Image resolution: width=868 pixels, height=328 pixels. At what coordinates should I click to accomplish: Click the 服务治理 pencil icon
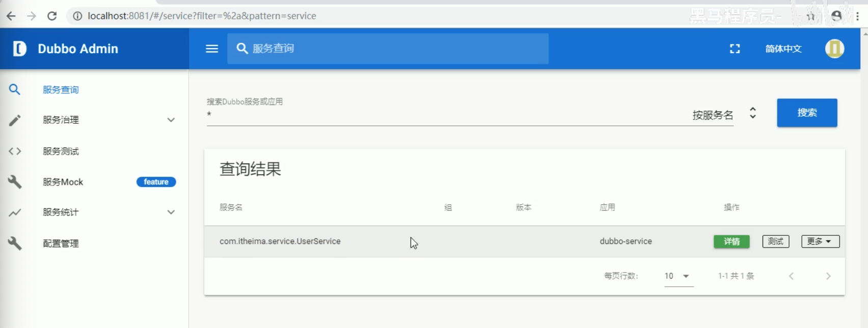(15, 120)
